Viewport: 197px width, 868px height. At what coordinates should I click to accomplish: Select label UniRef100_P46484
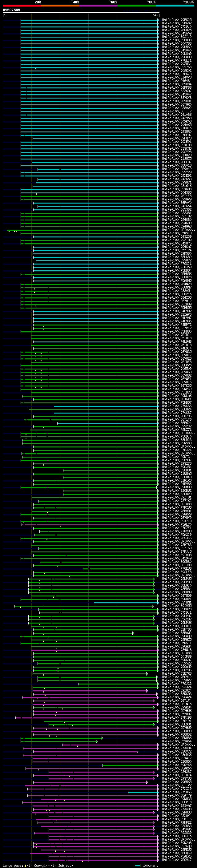177,81
